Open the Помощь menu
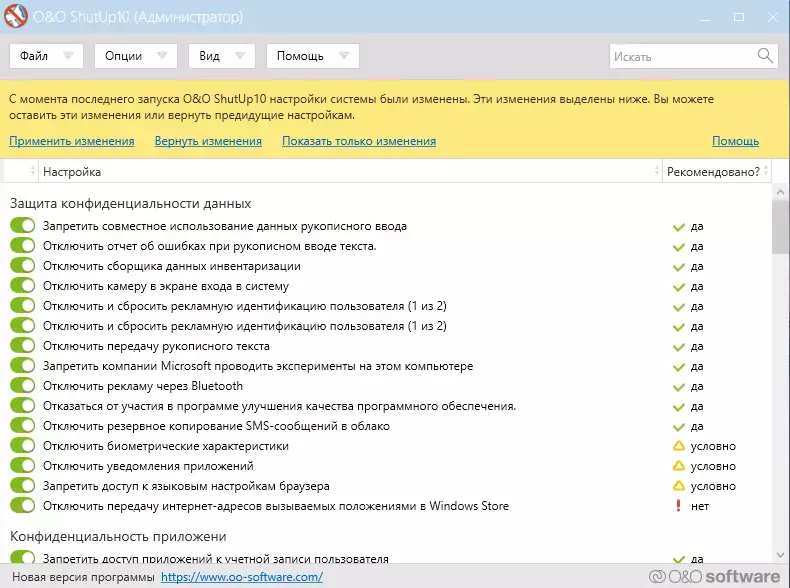 pos(312,55)
